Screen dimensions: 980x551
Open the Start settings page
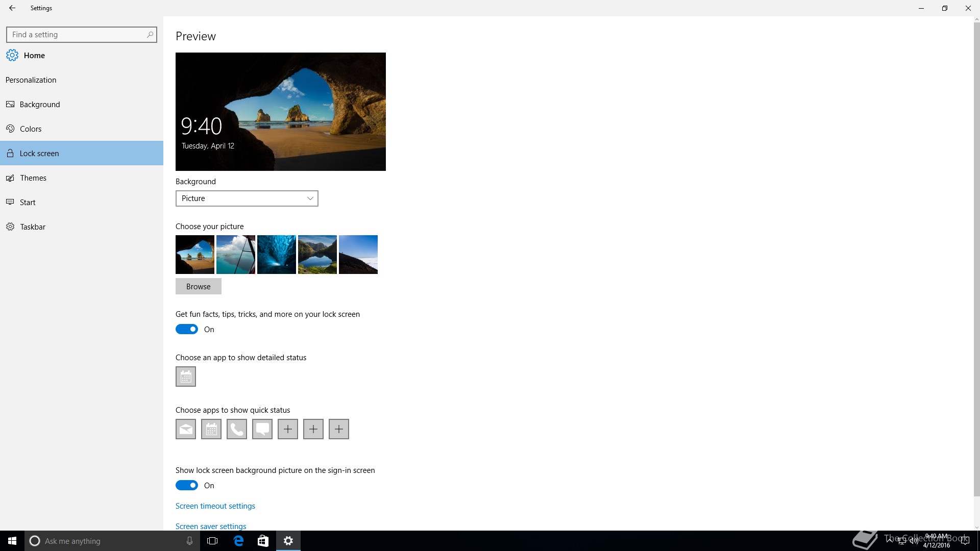click(x=82, y=202)
